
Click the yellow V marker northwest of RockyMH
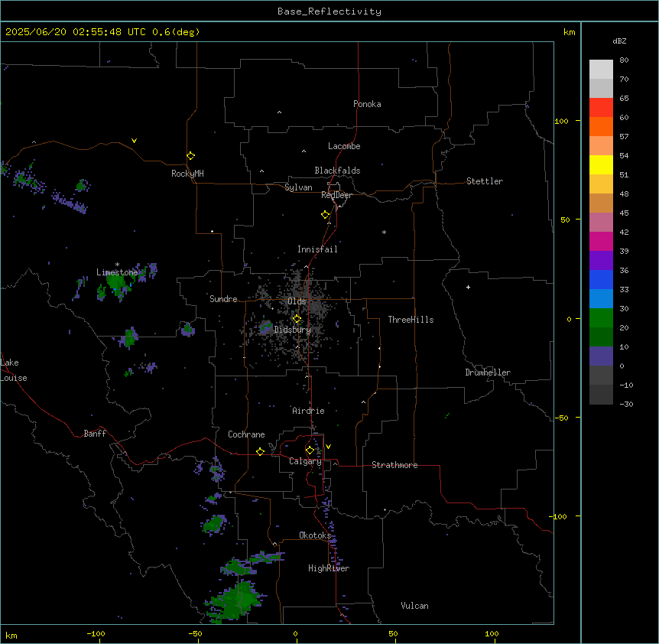(x=134, y=141)
